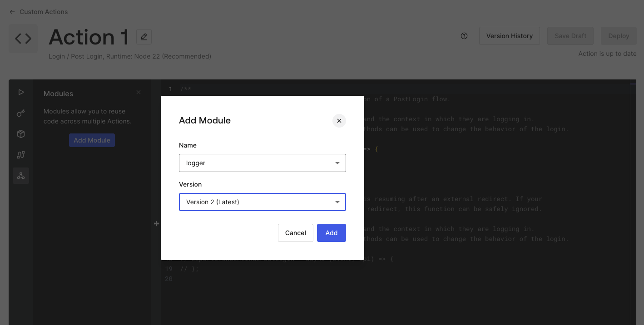The image size is (644, 325).
Task: Click the 'Login / Post Login, Runtime' subtitle
Action: point(130,56)
